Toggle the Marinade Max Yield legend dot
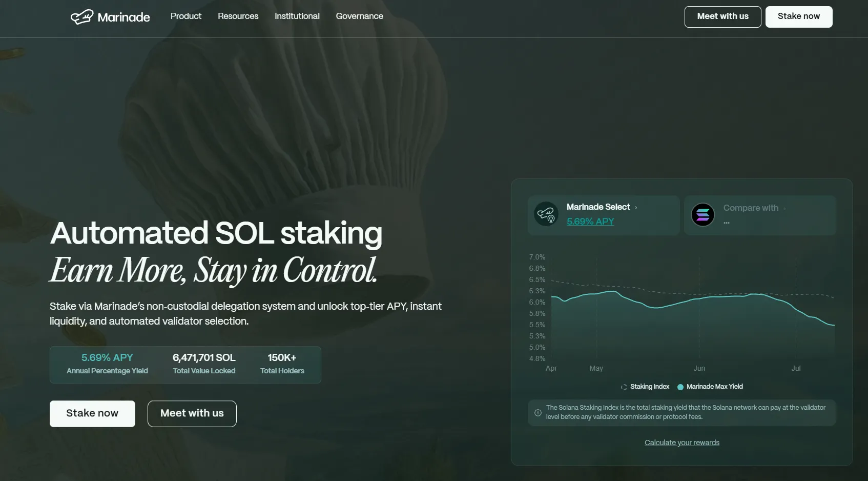The width and height of the screenshot is (868, 481). pos(680,387)
